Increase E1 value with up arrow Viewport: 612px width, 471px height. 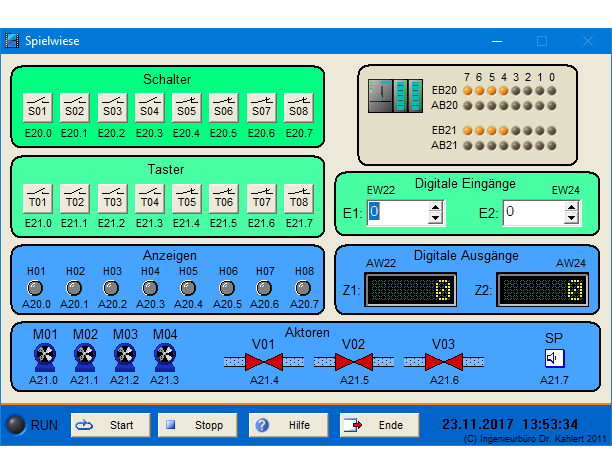pyautogui.click(x=436, y=207)
